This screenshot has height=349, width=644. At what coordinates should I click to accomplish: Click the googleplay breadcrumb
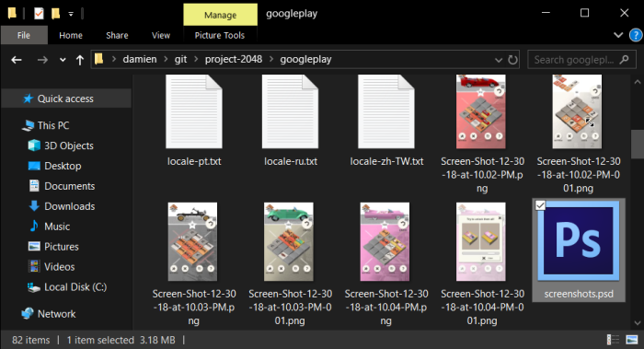coord(305,59)
